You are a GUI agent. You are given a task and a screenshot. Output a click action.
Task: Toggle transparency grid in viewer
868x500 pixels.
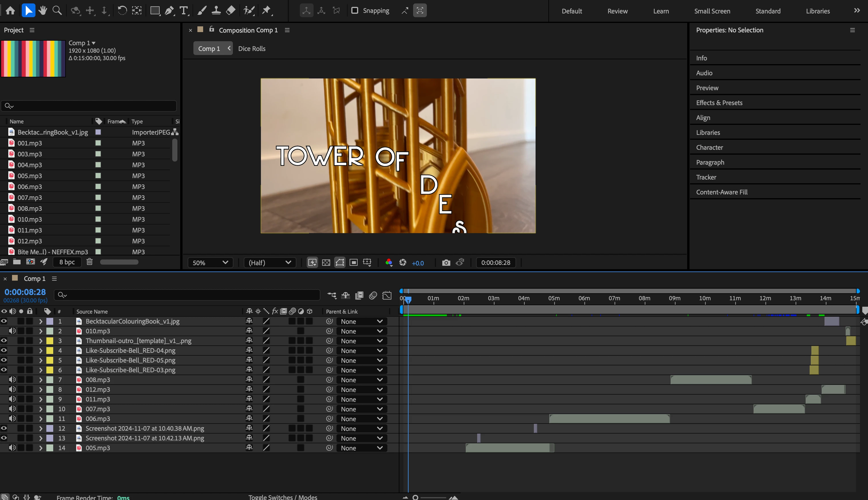click(326, 263)
